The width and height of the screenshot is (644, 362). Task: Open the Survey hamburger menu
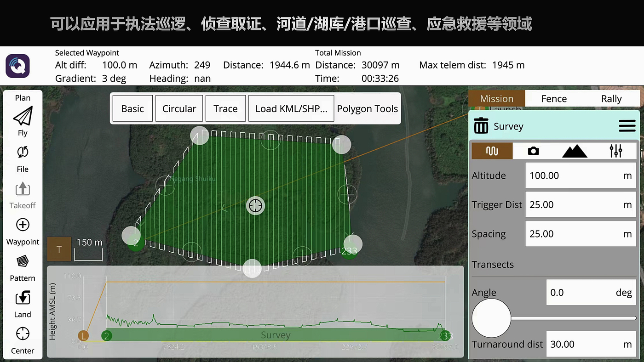click(x=627, y=125)
